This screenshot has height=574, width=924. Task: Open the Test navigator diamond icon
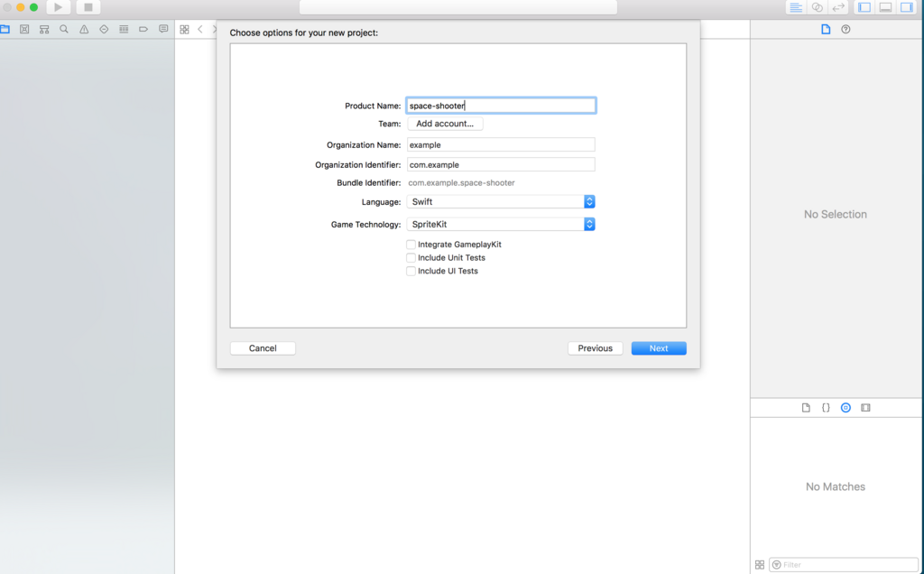point(104,29)
